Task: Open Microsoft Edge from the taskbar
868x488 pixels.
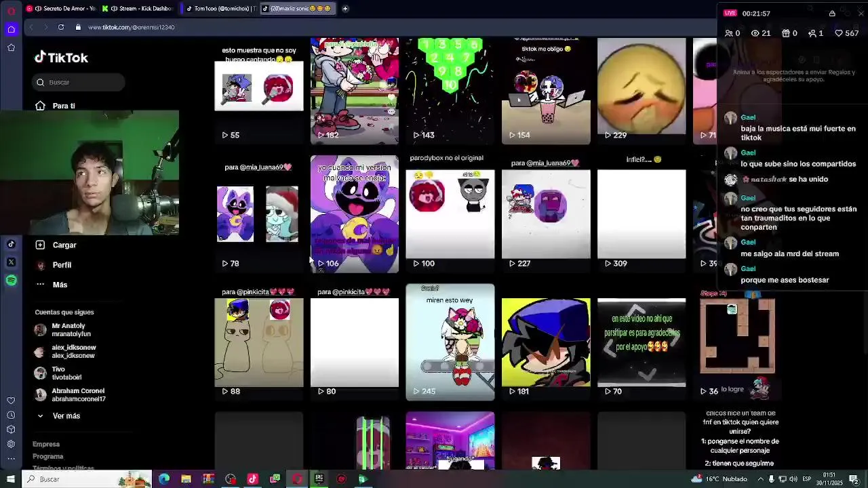Action: click(164, 479)
